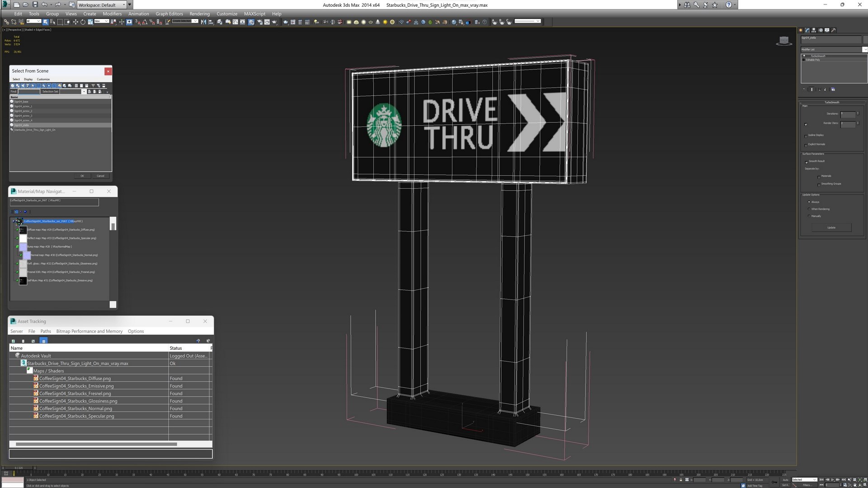Select the Link tool in the main toolbar

click(x=6, y=22)
